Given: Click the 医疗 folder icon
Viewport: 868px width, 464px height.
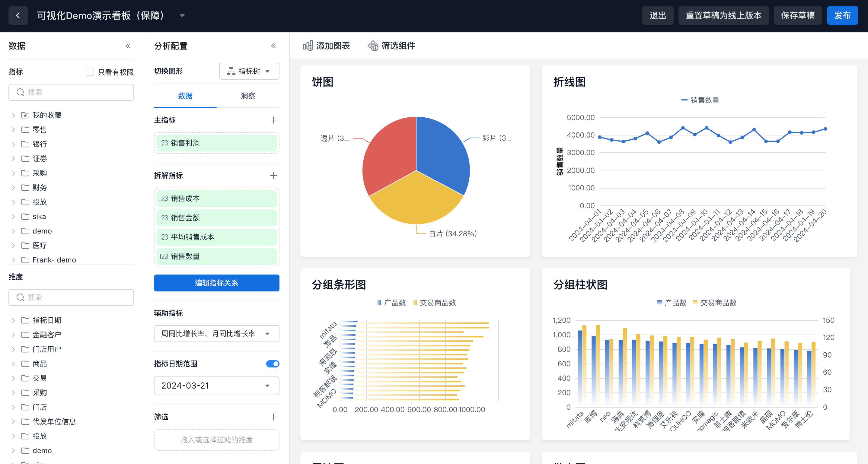Looking at the screenshot, I should [x=25, y=246].
